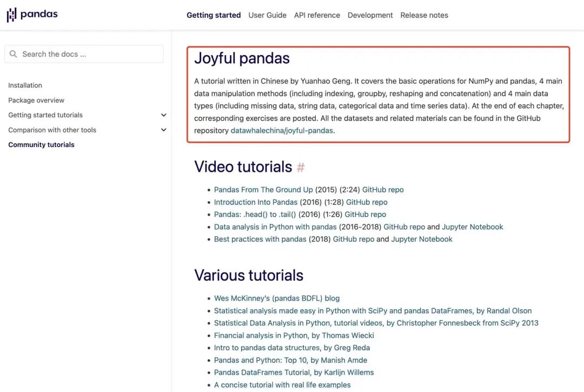The height and width of the screenshot is (392, 584).
Task: Click the pandas logo
Action: [32, 15]
